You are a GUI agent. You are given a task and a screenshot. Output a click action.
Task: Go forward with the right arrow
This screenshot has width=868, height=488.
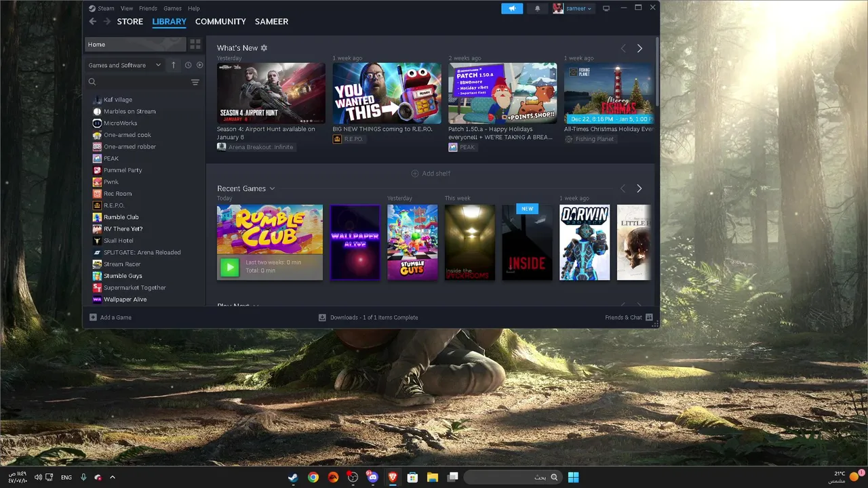(107, 22)
